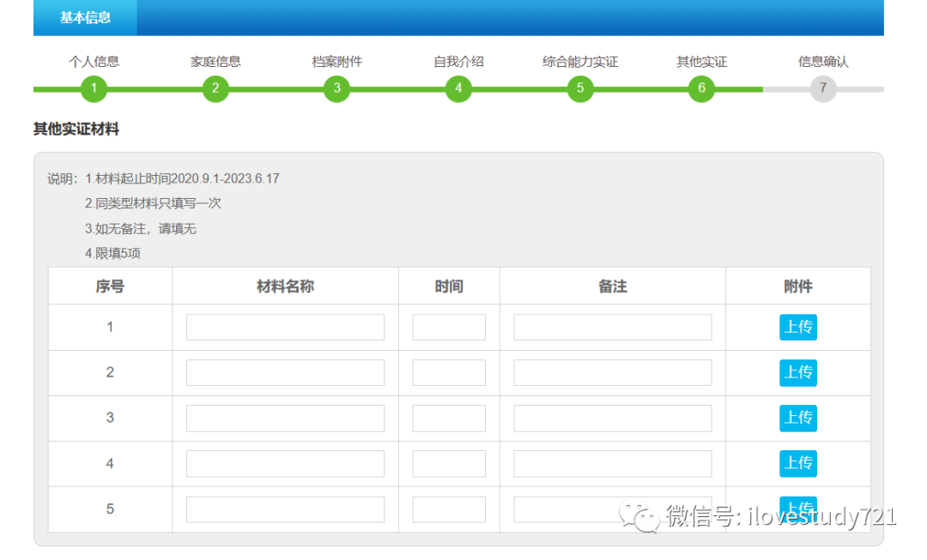Click step 3 档案附件 progress node
The image size is (927, 560).
click(x=337, y=88)
